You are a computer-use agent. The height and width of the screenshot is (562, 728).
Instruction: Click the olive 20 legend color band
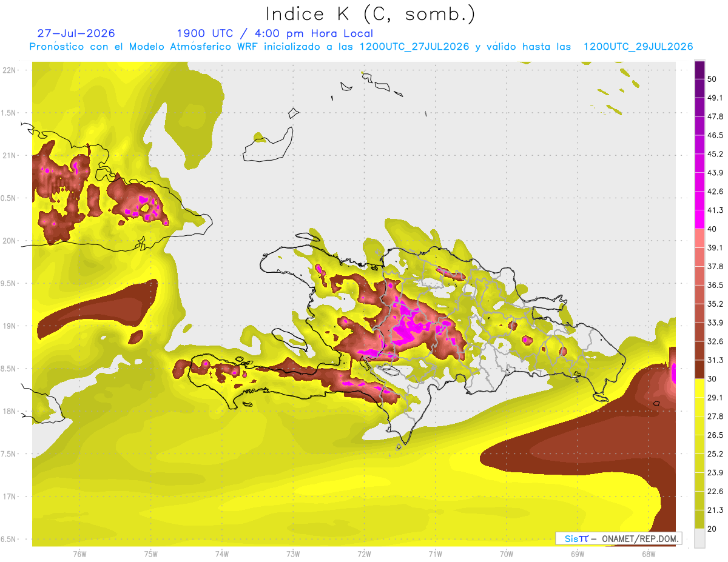click(x=699, y=520)
